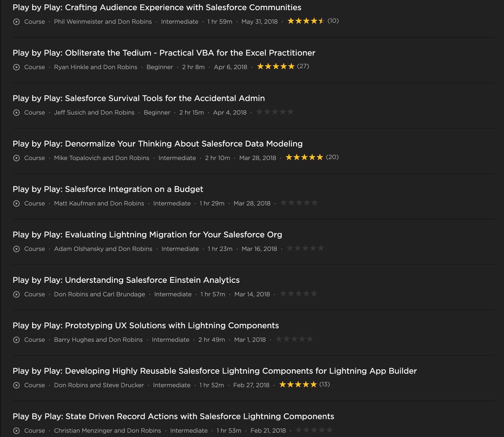Open Salesforce Integration on a Budget course
This screenshot has width=504, height=437.
point(108,189)
